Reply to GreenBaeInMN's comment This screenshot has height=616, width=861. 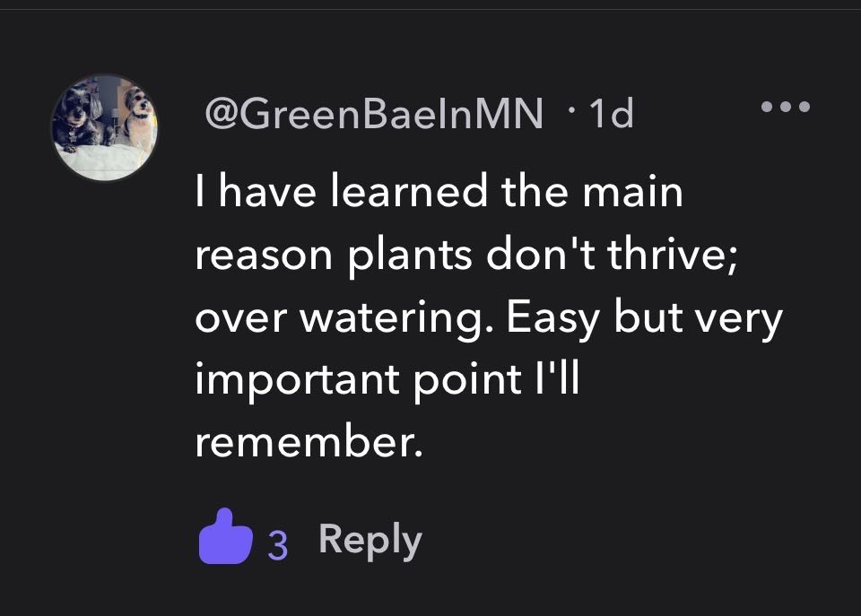click(370, 540)
